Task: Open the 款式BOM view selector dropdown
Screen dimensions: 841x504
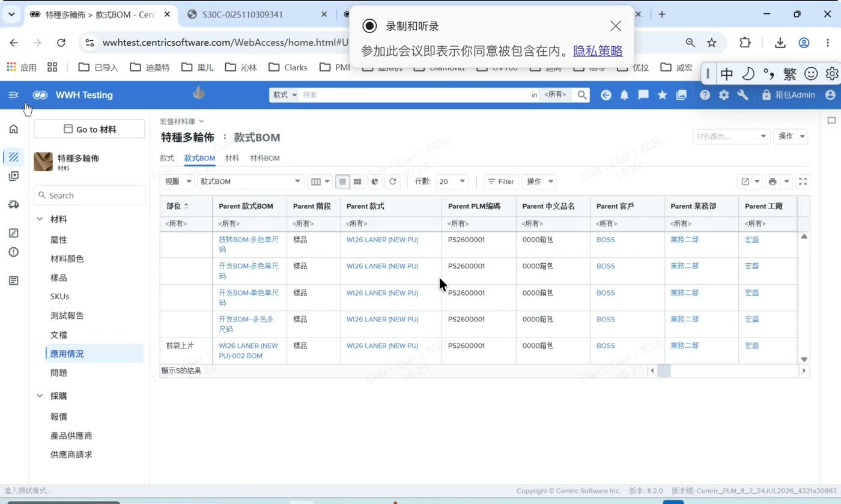Action: click(x=250, y=181)
